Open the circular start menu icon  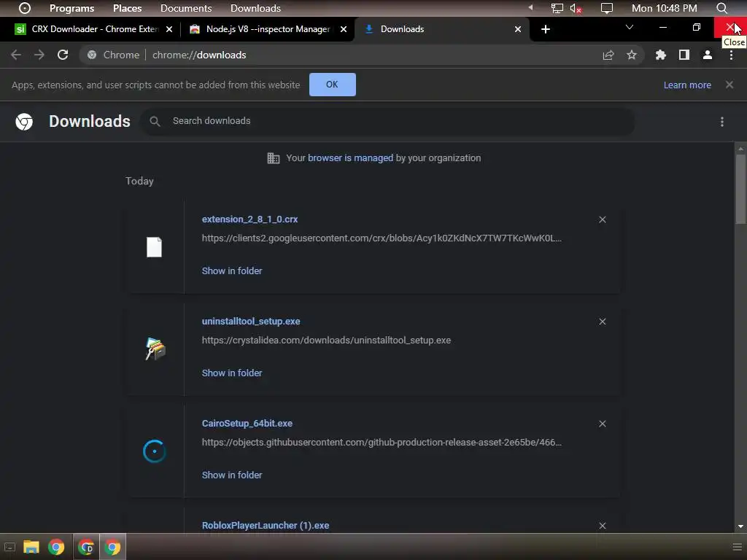pyautogui.click(x=25, y=8)
